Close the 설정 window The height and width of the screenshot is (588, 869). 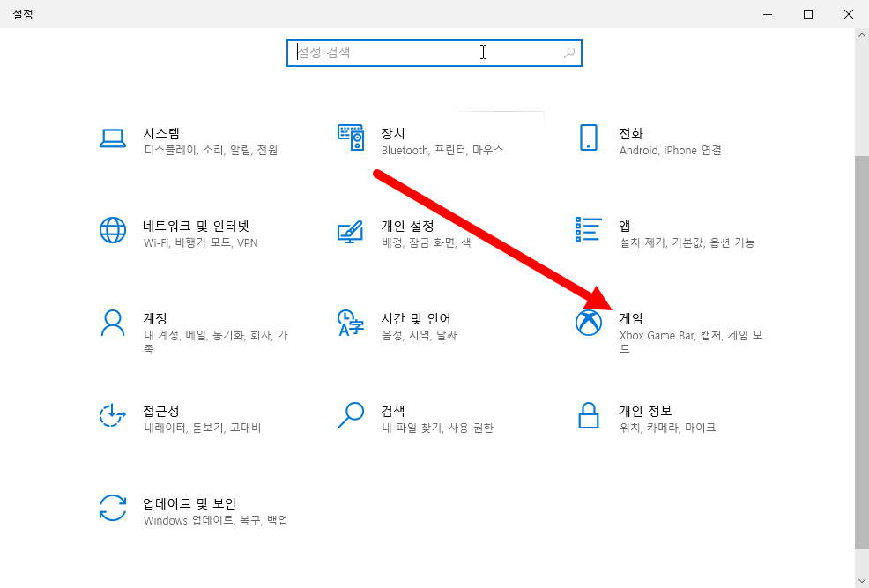849,14
